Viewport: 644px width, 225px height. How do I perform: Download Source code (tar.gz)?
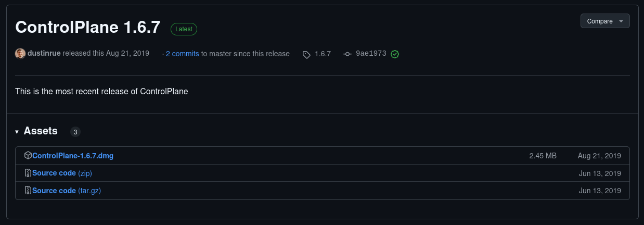tap(67, 191)
